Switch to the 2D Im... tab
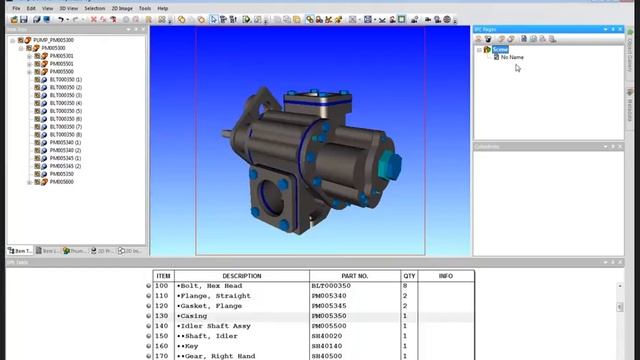 (x=130, y=251)
